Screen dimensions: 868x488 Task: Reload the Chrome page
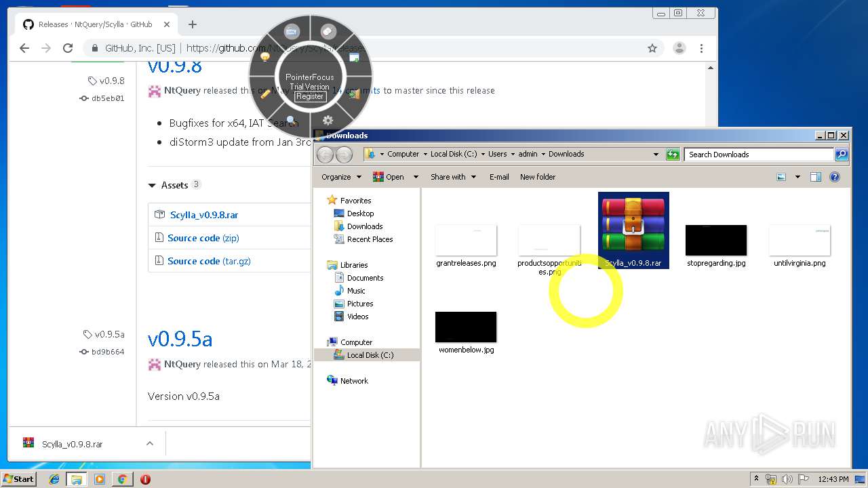point(68,48)
